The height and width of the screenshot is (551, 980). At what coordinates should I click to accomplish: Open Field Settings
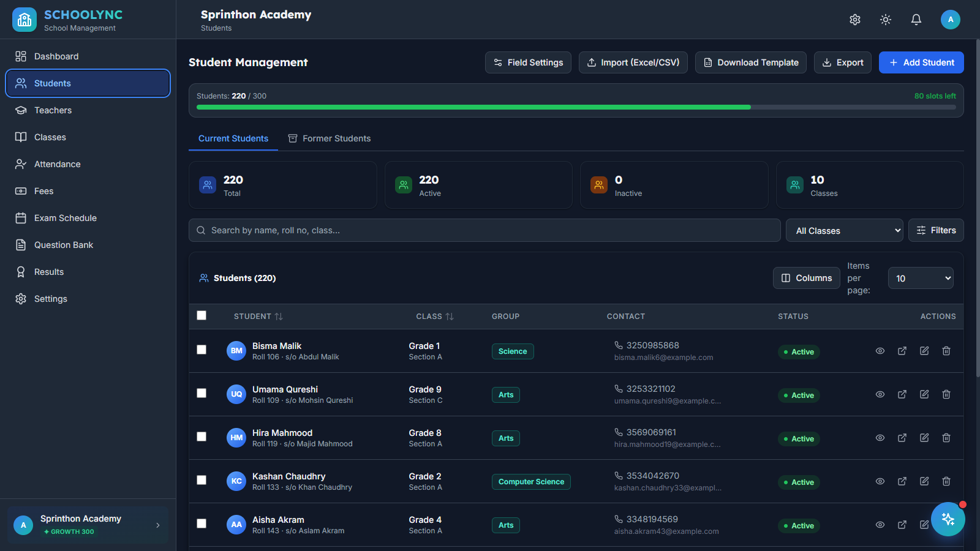click(528, 62)
